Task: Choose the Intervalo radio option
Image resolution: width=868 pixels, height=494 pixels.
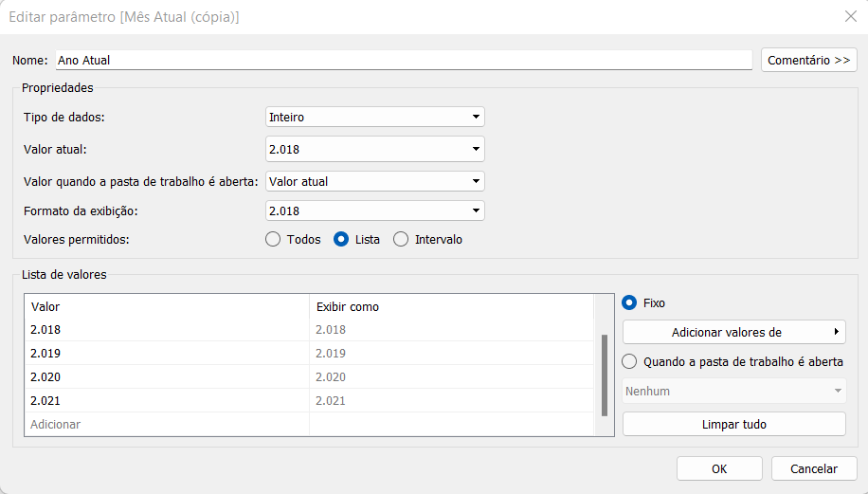Action: (x=401, y=239)
